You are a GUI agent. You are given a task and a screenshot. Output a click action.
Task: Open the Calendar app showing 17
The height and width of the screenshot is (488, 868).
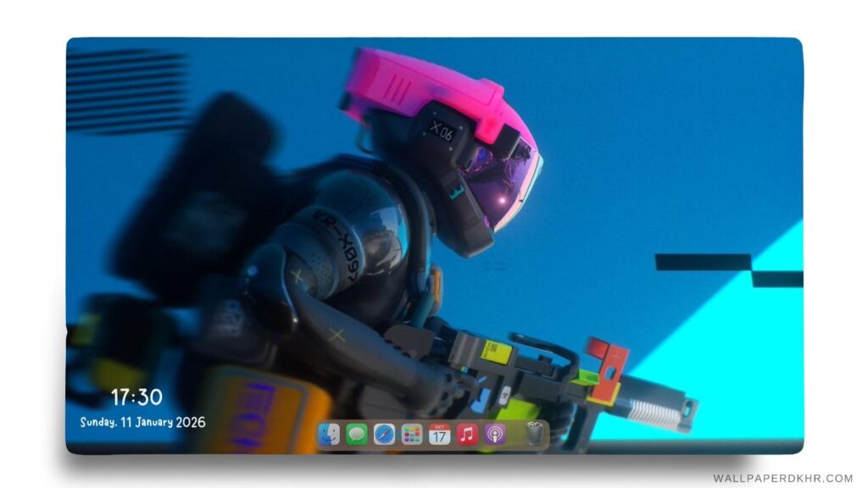(x=440, y=435)
